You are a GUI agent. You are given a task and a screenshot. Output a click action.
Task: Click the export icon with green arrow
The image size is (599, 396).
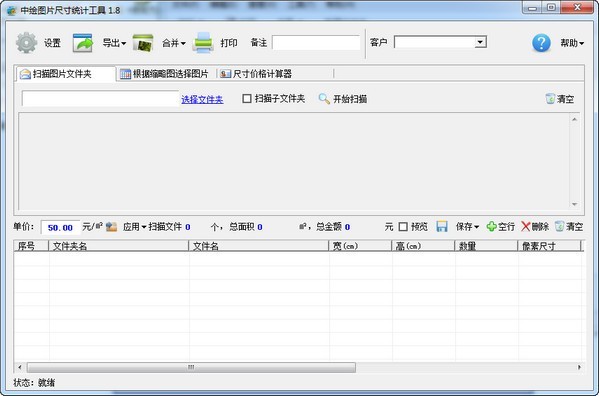click(83, 43)
